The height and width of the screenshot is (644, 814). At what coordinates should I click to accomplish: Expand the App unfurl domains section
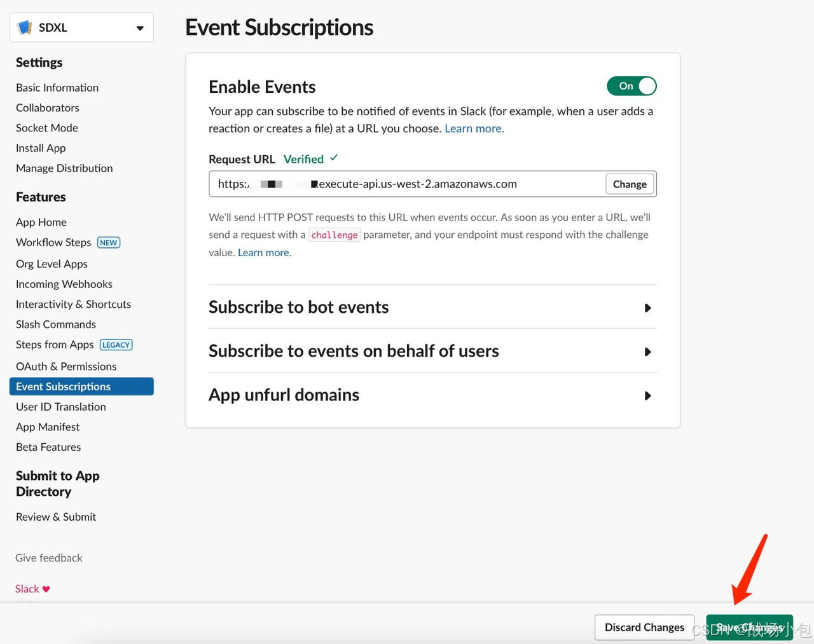point(432,395)
